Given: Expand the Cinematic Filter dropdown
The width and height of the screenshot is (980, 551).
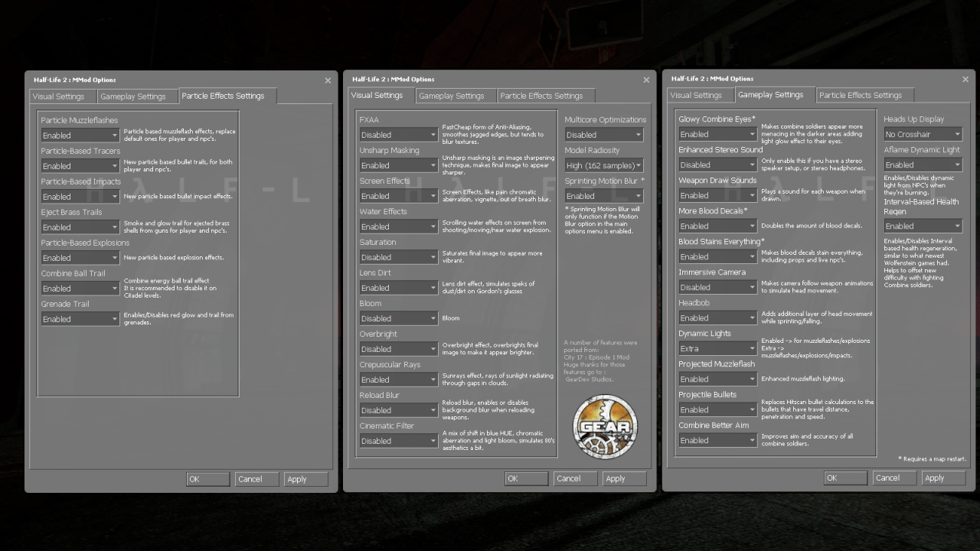Looking at the screenshot, I should point(399,441).
